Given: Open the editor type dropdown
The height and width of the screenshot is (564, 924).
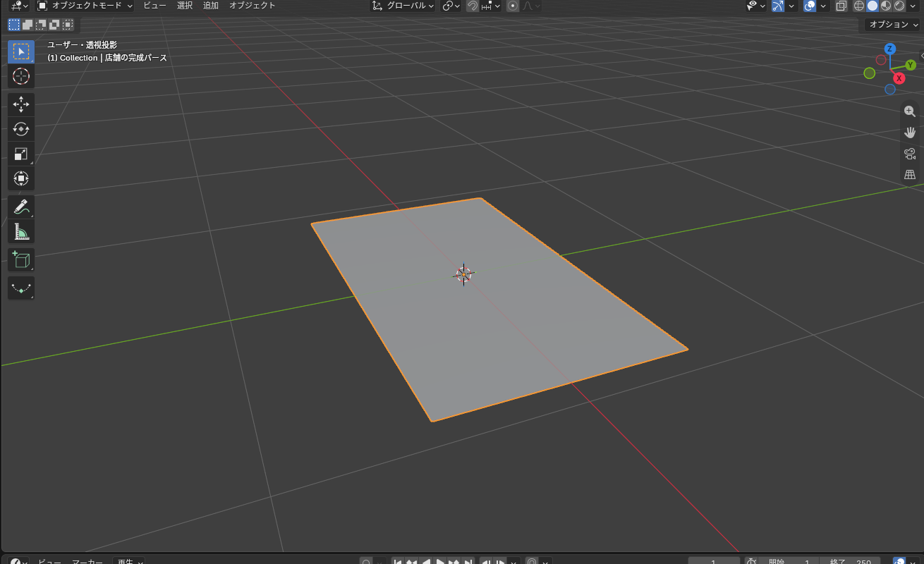Looking at the screenshot, I should (18, 6).
